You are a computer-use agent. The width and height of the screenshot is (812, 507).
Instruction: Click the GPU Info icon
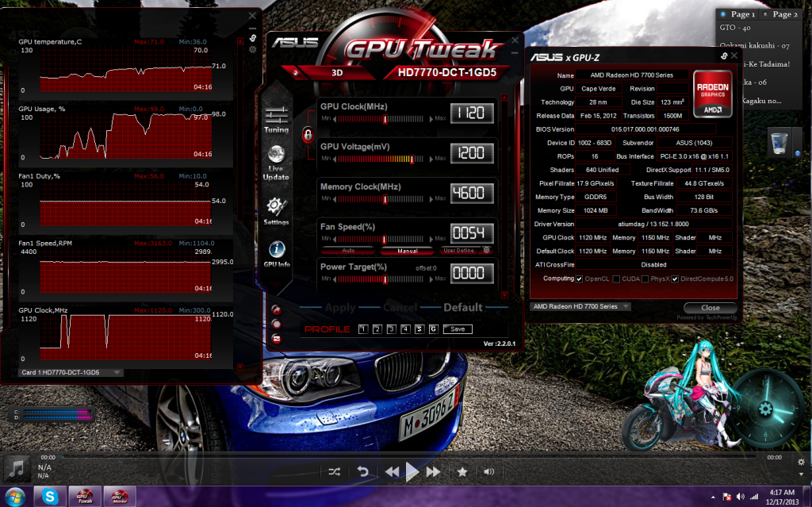click(x=276, y=252)
